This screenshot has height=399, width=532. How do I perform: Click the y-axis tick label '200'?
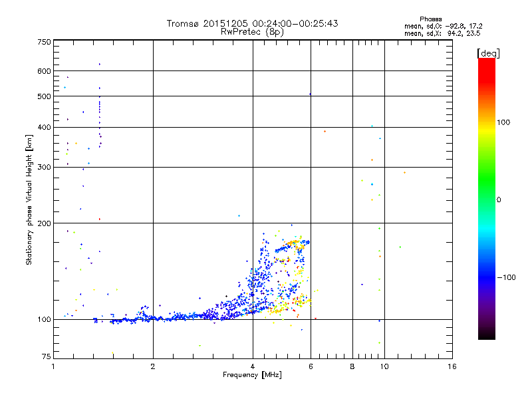[44, 223]
